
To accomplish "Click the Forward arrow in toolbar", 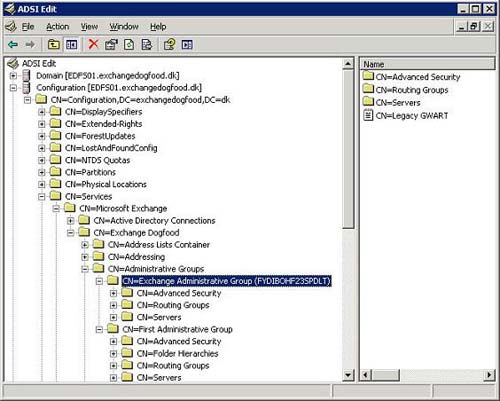I will coord(30,45).
